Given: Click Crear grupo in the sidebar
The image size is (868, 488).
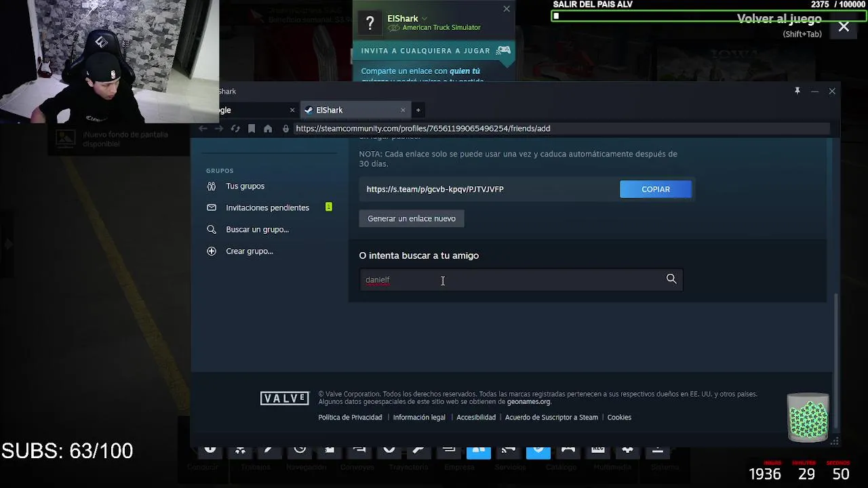Looking at the screenshot, I should [249, 251].
